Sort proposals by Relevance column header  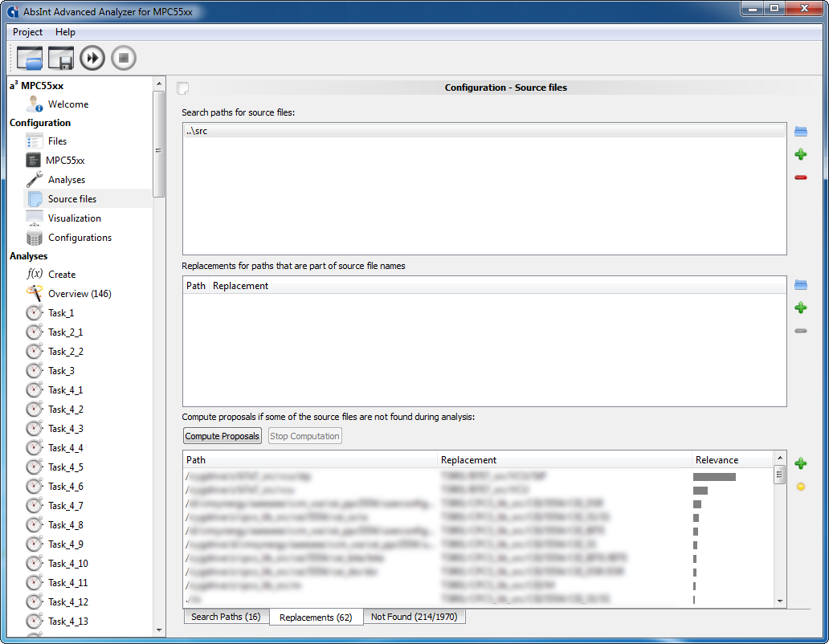tap(733, 460)
